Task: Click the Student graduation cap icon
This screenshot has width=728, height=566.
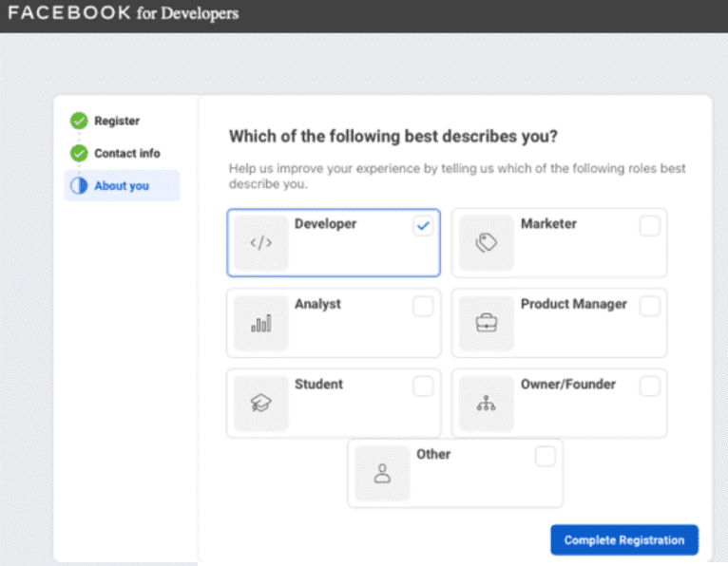Action: [x=261, y=403]
